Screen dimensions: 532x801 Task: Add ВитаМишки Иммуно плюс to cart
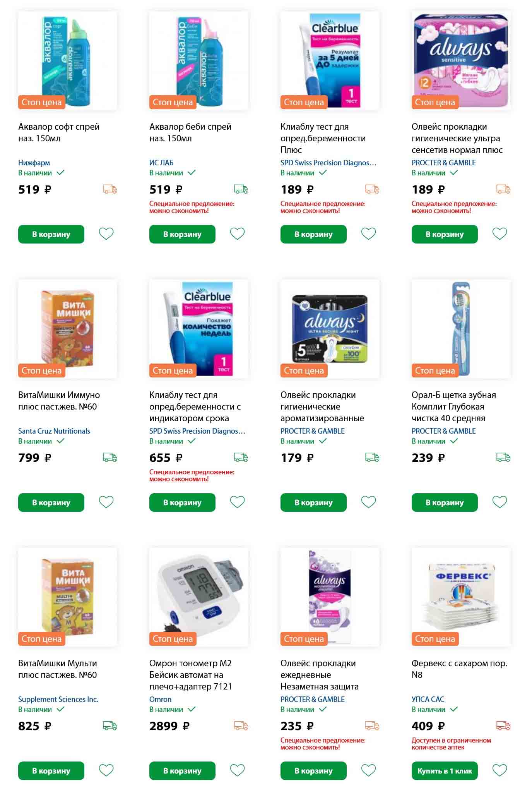click(x=51, y=503)
